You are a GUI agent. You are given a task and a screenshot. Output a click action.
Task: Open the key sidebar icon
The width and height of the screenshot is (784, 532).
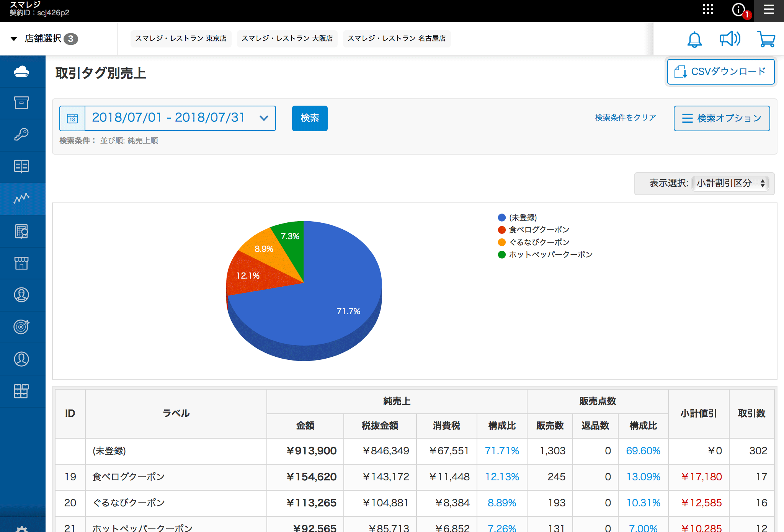point(21,134)
